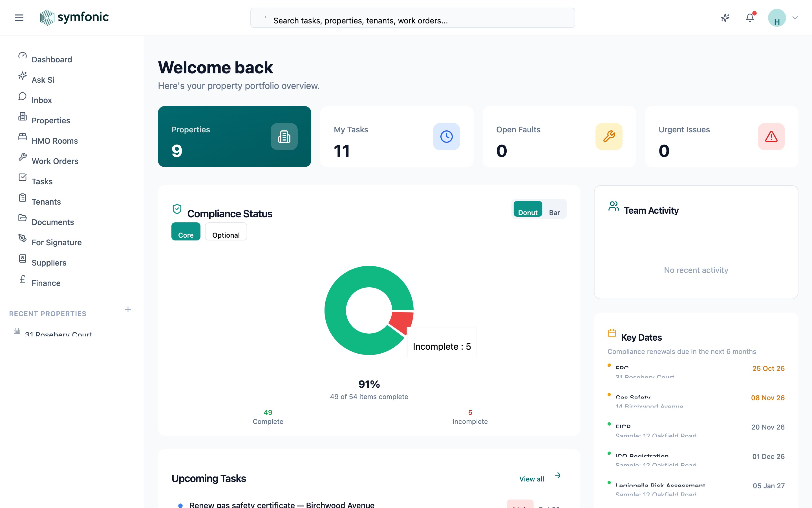Add a recent property with plus icon
The height and width of the screenshot is (508, 812).
[x=128, y=309]
